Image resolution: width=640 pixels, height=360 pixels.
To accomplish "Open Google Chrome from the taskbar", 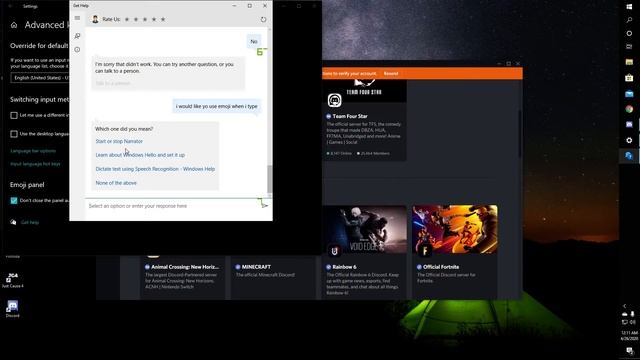I will tap(629, 109).
